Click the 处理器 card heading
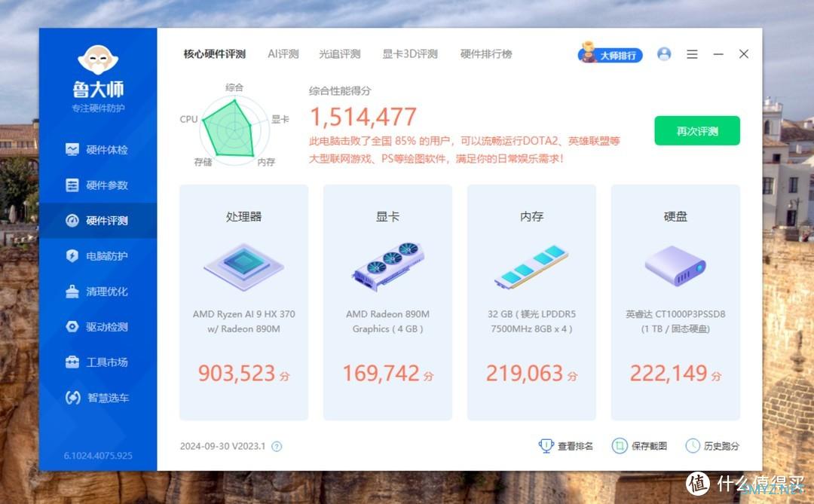This screenshot has width=814, height=504. tap(243, 216)
